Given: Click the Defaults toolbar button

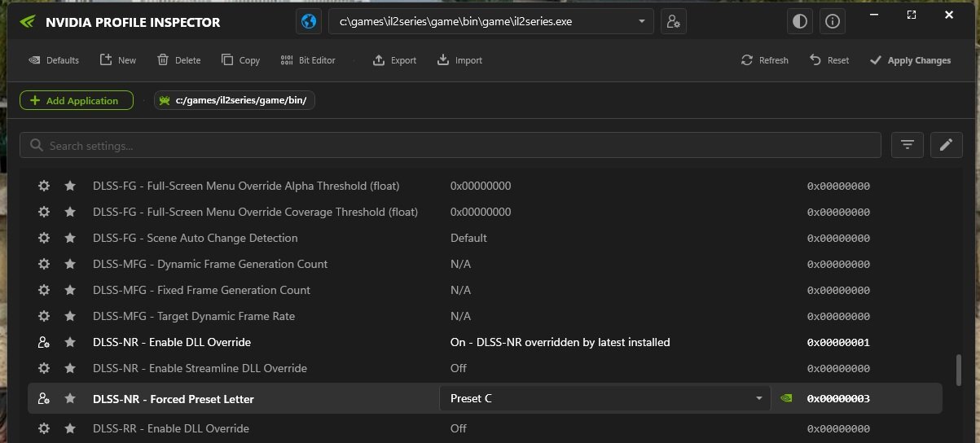Looking at the screenshot, I should tap(54, 60).
